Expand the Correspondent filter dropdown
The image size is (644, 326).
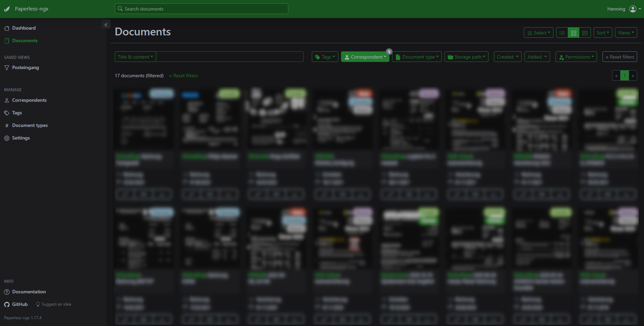click(x=365, y=57)
